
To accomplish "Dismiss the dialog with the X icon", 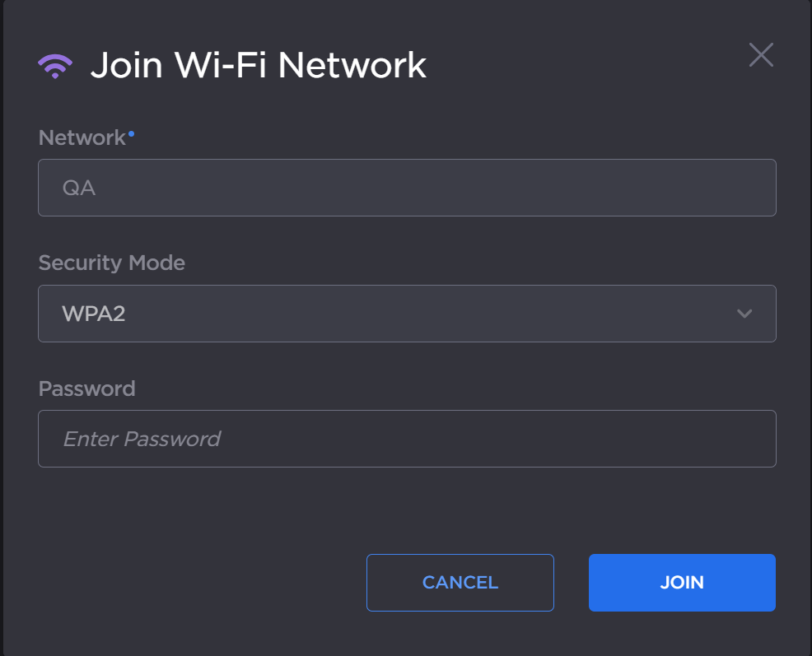I will (761, 55).
